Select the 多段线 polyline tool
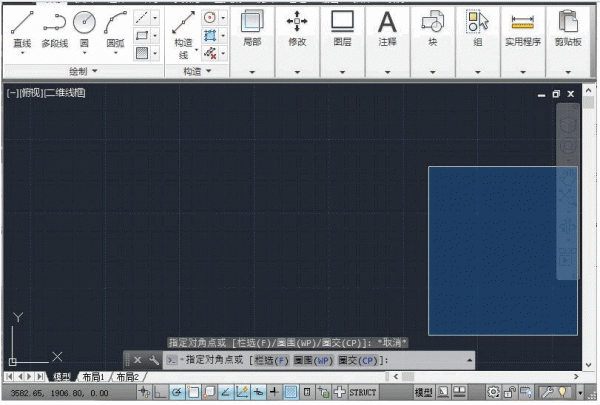This screenshot has width=600, height=405. 55,29
